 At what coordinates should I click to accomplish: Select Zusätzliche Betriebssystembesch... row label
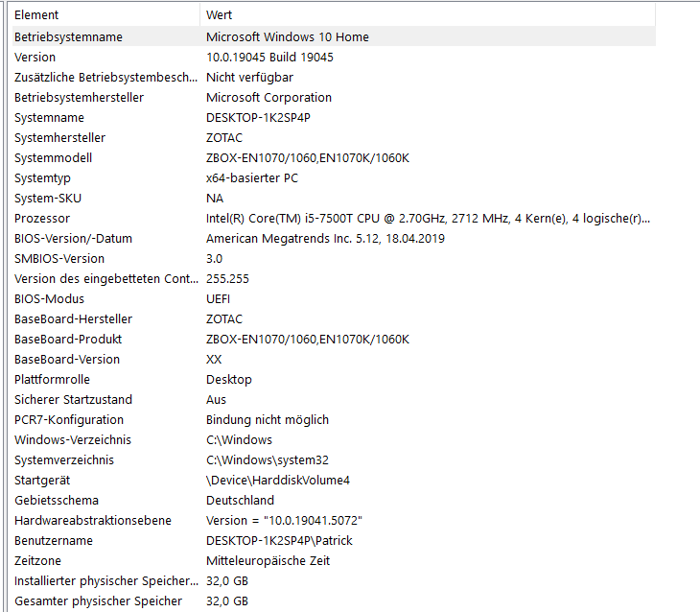pyautogui.click(x=105, y=78)
